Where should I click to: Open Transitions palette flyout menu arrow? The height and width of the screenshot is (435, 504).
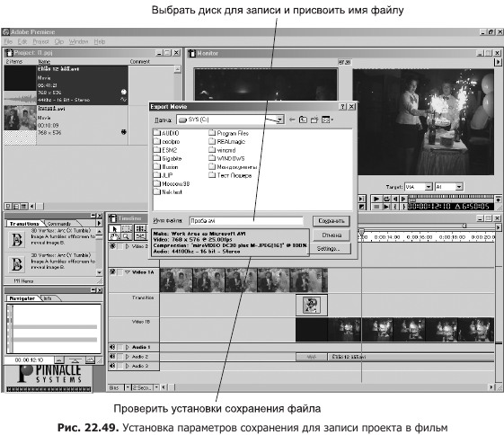[x=99, y=223]
